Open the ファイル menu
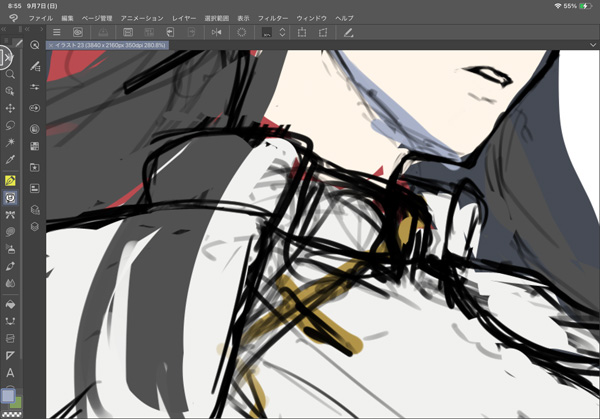 click(x=41, y=18)
